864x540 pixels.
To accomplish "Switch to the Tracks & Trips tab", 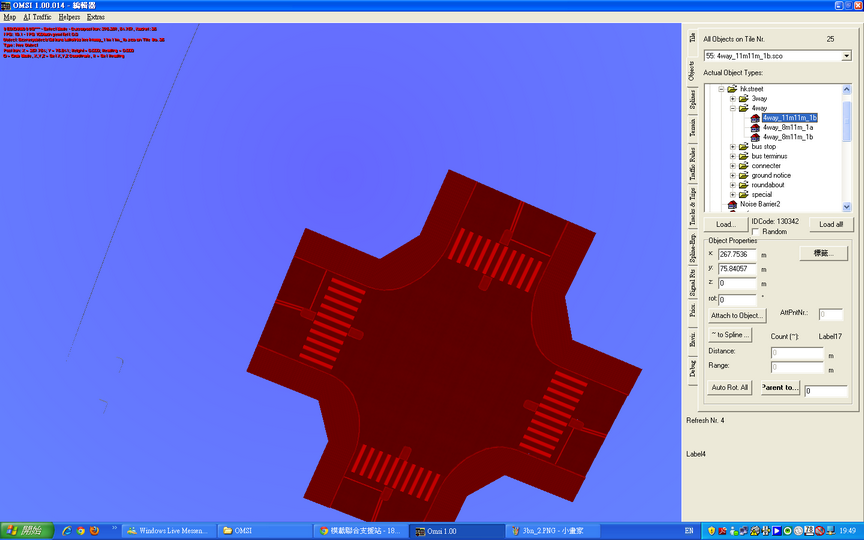I will 693,206.
